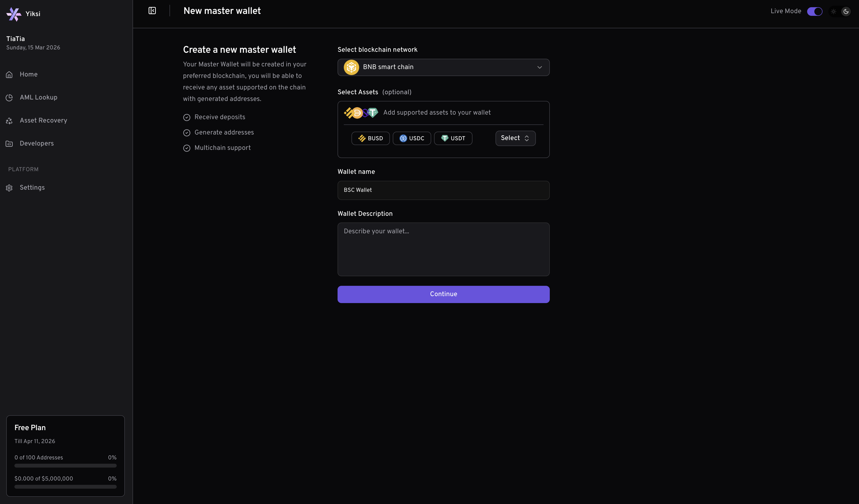The image size is (859, 504).
Task: Click the Continue button
Action: (x=443, y=294)
